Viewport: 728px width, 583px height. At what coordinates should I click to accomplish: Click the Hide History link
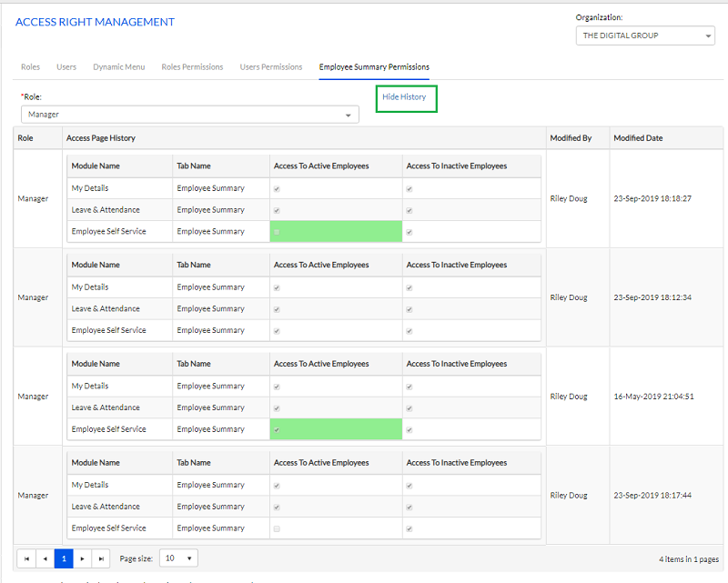(x=404, y=97)
